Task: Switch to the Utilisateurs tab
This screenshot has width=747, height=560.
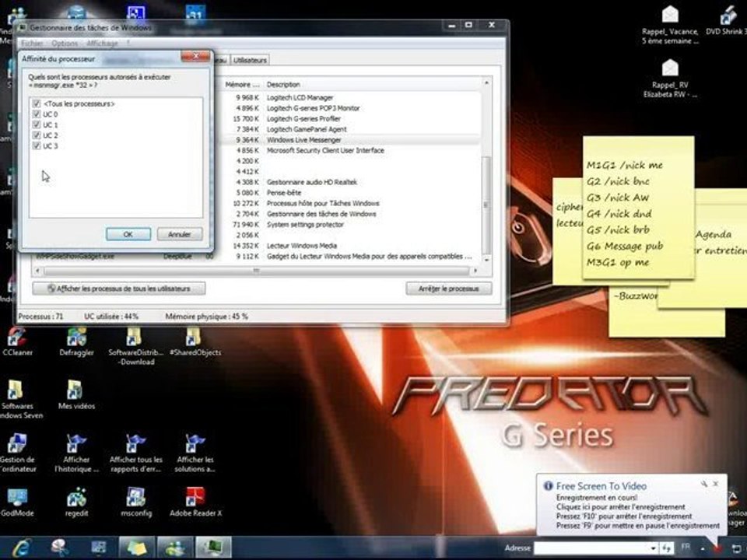Action: tap(250, 60)
